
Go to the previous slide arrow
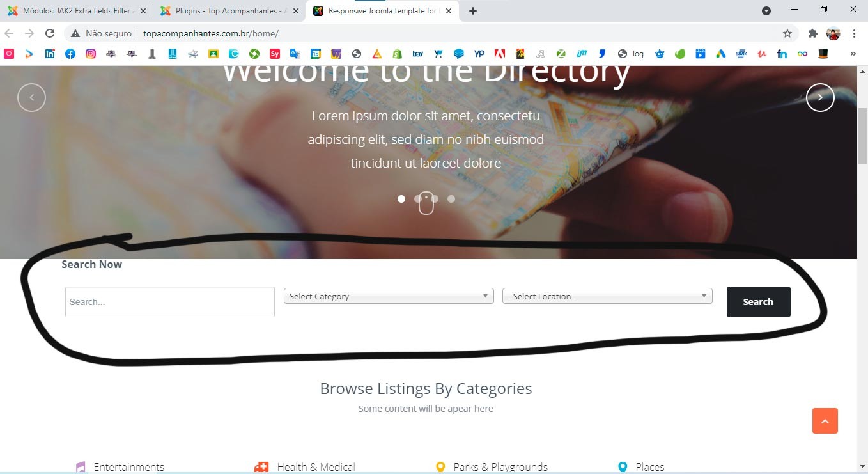(x=31, y=97)
